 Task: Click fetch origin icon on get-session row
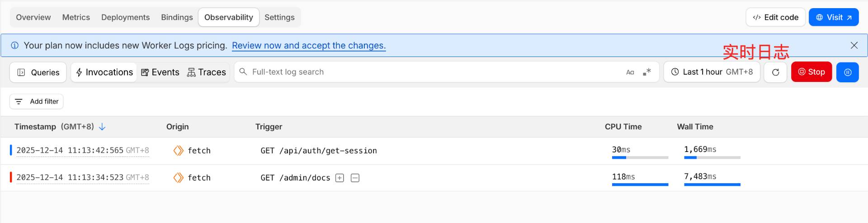coord(178,151)
